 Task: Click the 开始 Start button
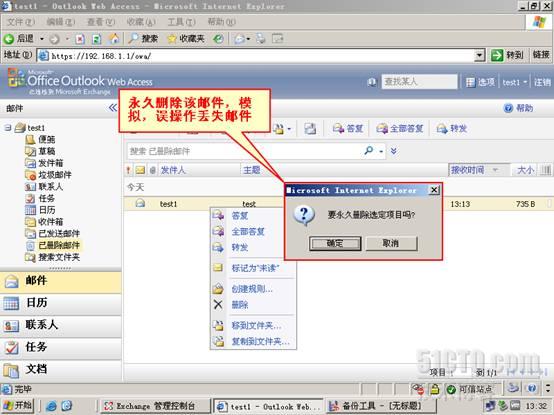click(x=18, y=406)
